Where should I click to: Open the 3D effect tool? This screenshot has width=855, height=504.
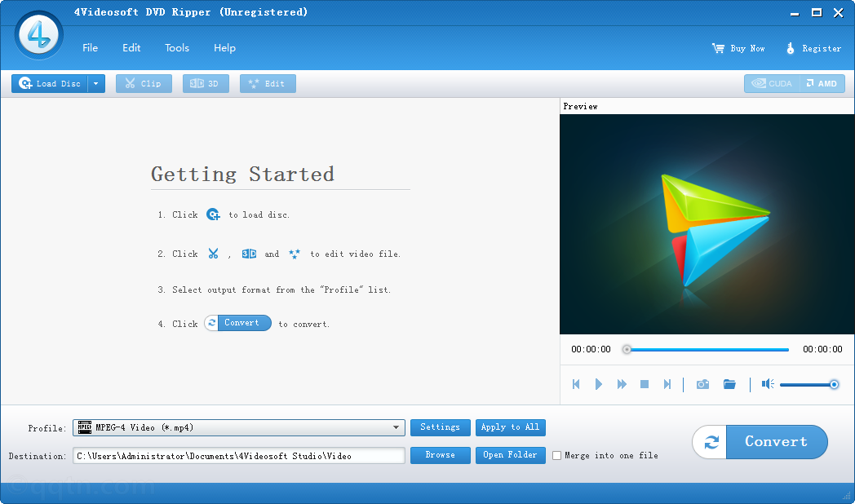pyautogui.click(x=206, y=82)
